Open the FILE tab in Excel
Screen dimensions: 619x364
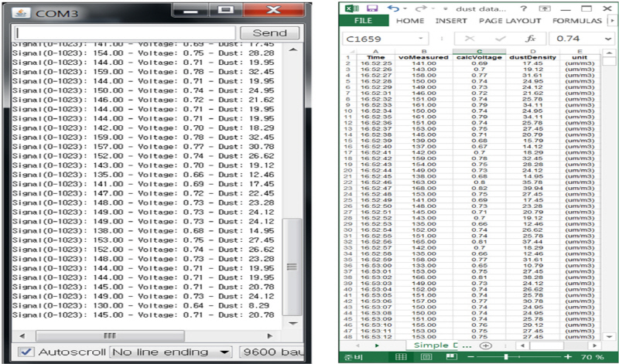pyautogui.click(x=364, y=21)
